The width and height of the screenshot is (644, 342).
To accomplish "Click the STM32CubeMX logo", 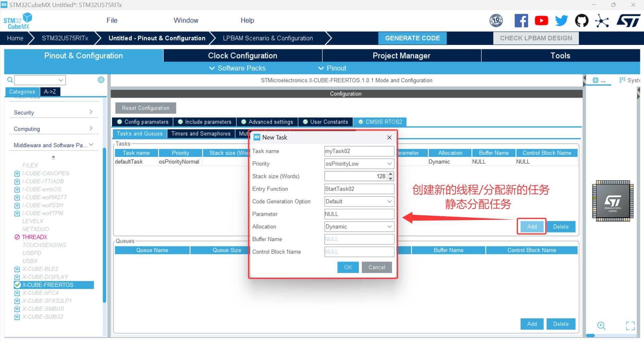I will click(x=18, y=21).
